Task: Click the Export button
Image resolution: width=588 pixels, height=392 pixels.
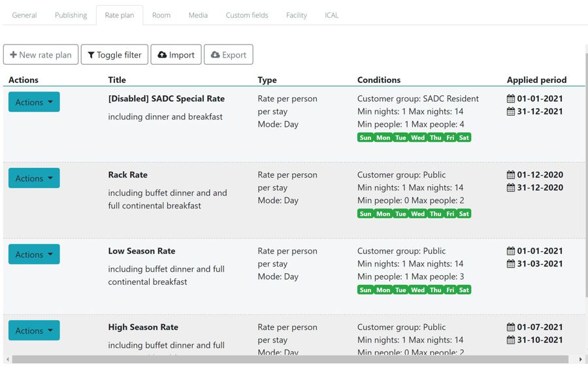Action: point(229,55)
